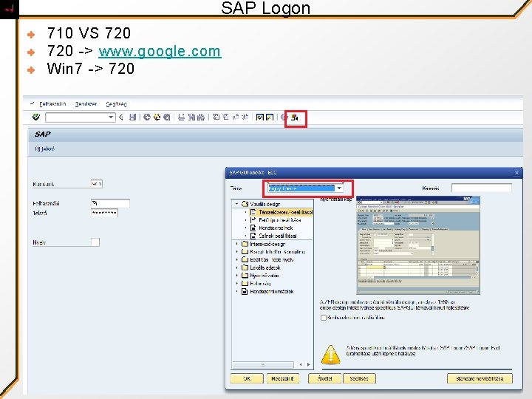Image resolution: width=532 pixels, height=399 pixels.
Task: Click the Find binoculars icon
Action: pos(191,117)
